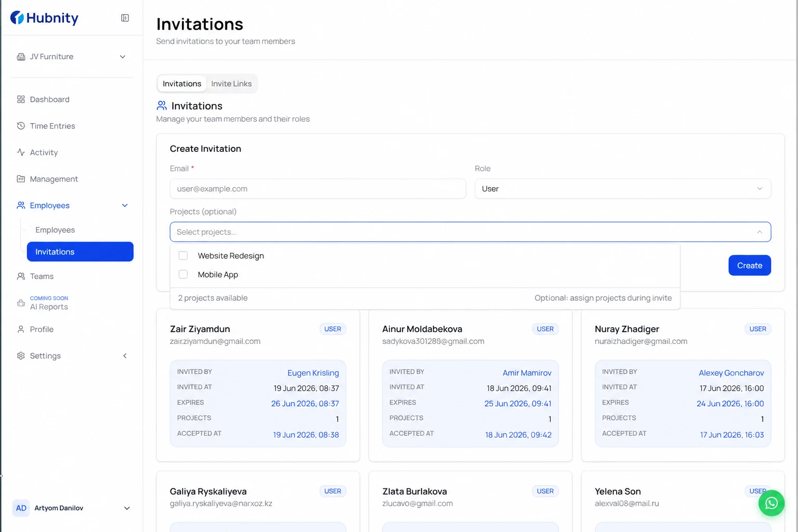Focus the Email input field
Viewport: 798px width, 532px height.
(x=318, y=189)
